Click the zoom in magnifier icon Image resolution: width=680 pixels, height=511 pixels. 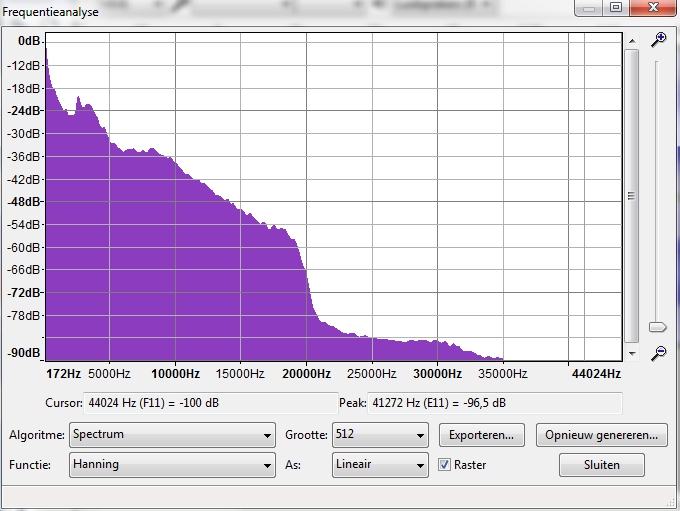[659, 39]
